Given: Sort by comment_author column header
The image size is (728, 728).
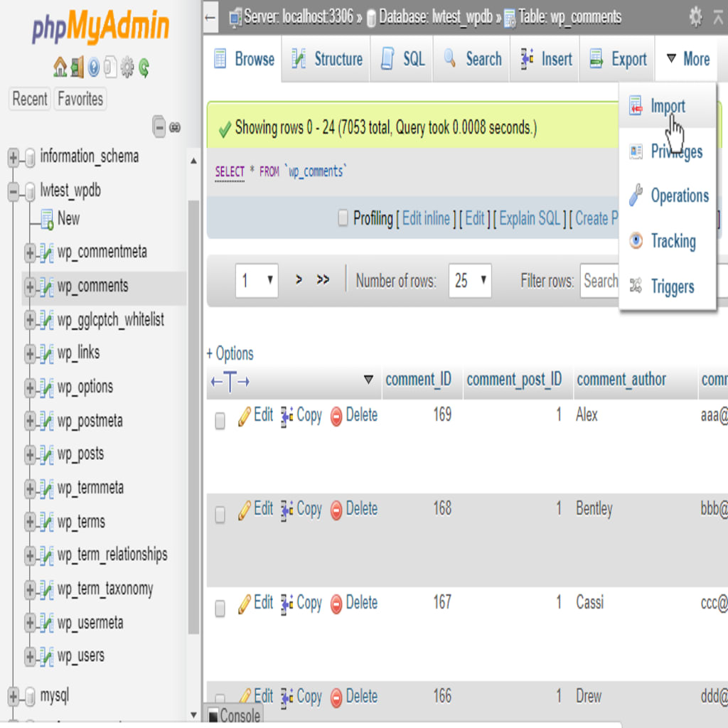Looking at the screenshot, I should pos(621,380).
